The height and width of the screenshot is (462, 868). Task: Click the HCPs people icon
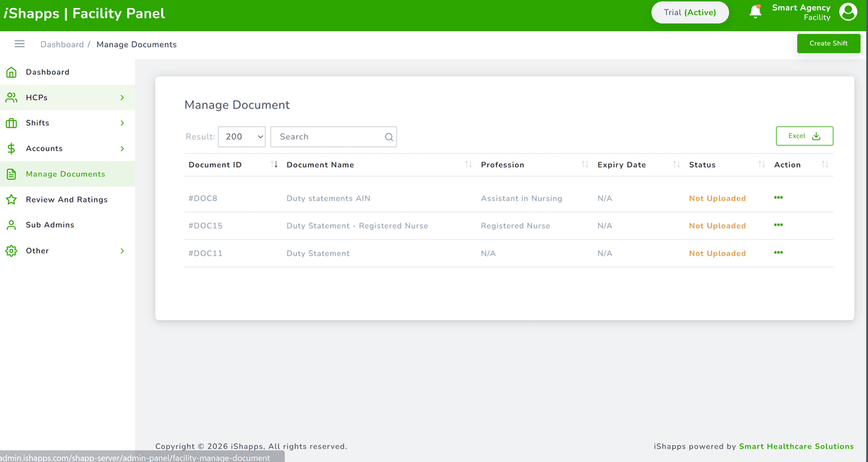[x=11, y=98]
